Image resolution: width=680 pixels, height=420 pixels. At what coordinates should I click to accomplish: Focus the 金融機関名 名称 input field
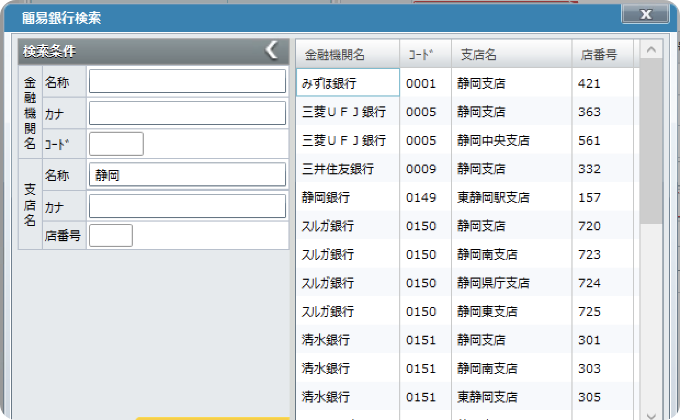(187, 81)
